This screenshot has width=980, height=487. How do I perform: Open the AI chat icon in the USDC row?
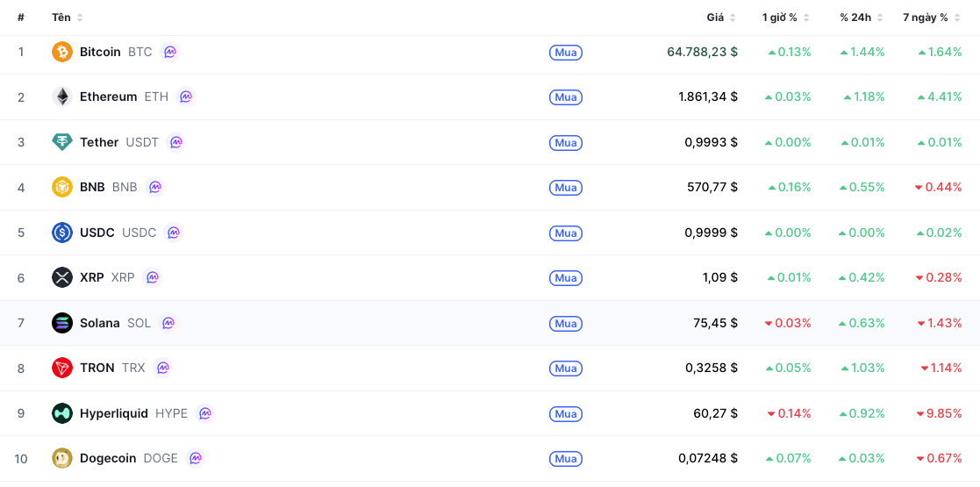(174, 233)
